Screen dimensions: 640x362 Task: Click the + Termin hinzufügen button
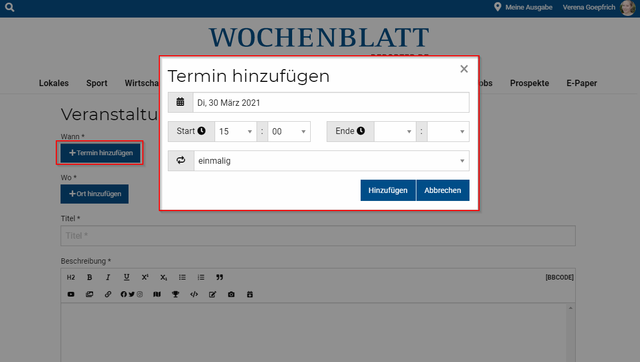[x=100, y=153]
